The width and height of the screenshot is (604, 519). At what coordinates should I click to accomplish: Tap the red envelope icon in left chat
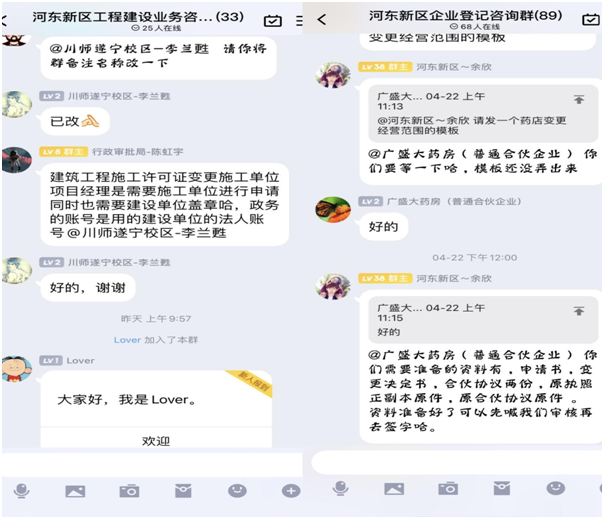[183, 491]
